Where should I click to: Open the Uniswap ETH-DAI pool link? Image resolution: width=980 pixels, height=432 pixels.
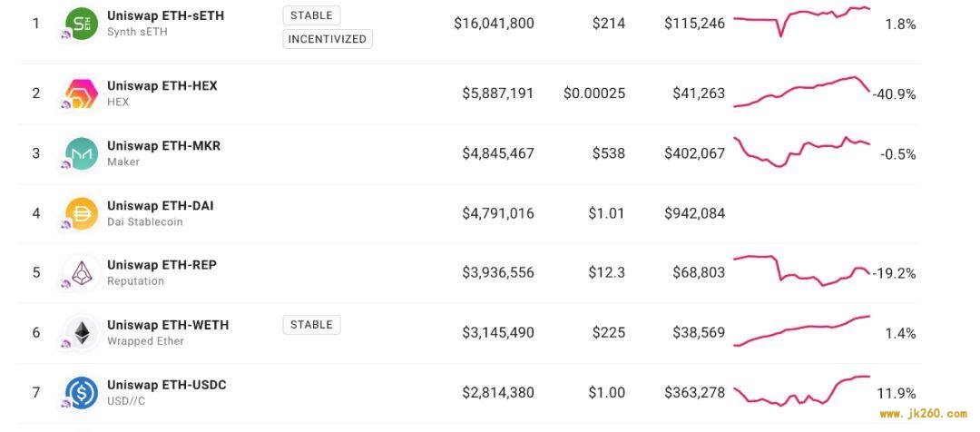160,205
